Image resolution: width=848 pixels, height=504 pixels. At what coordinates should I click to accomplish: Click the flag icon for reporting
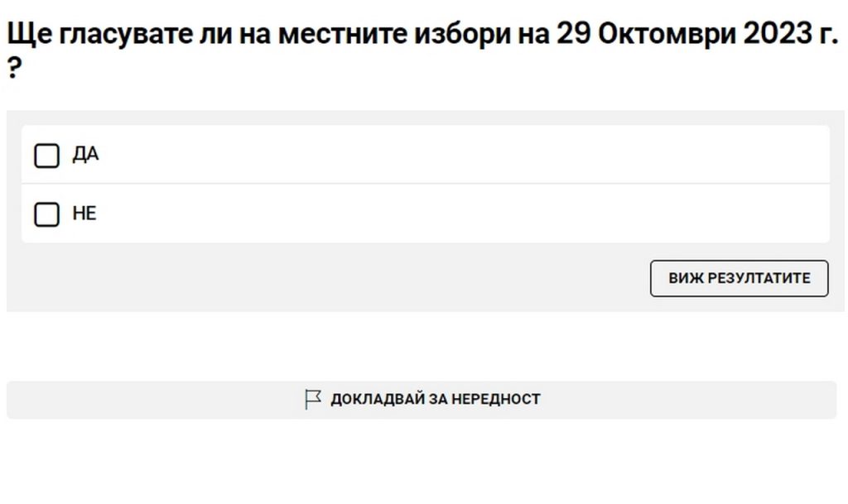pyautogui.click(x=312, y=400)
